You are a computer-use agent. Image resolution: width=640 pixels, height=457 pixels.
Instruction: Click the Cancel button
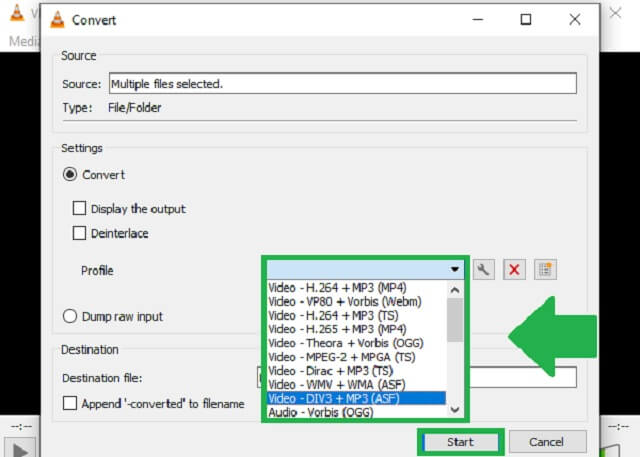click(546, 442)
